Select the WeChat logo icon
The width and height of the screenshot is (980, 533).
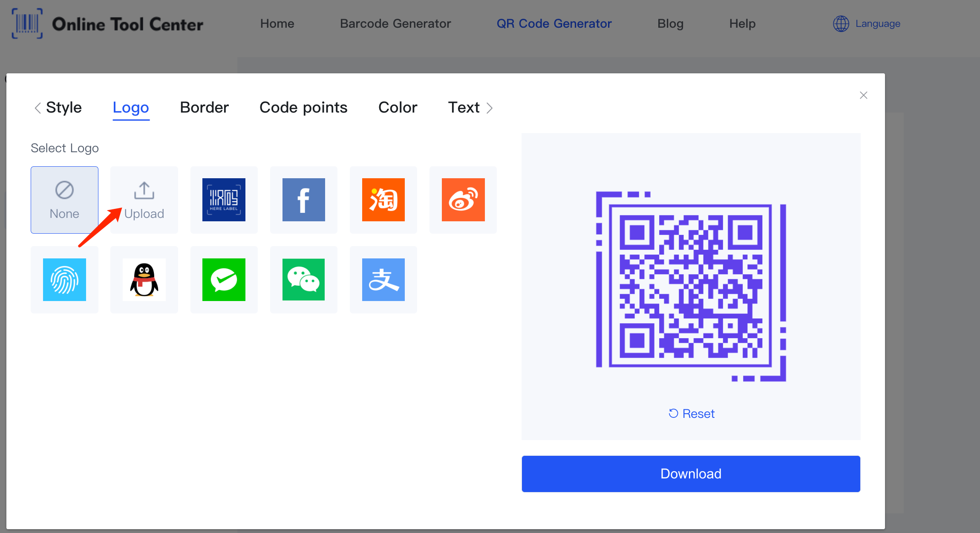click(x=303, y=280)
